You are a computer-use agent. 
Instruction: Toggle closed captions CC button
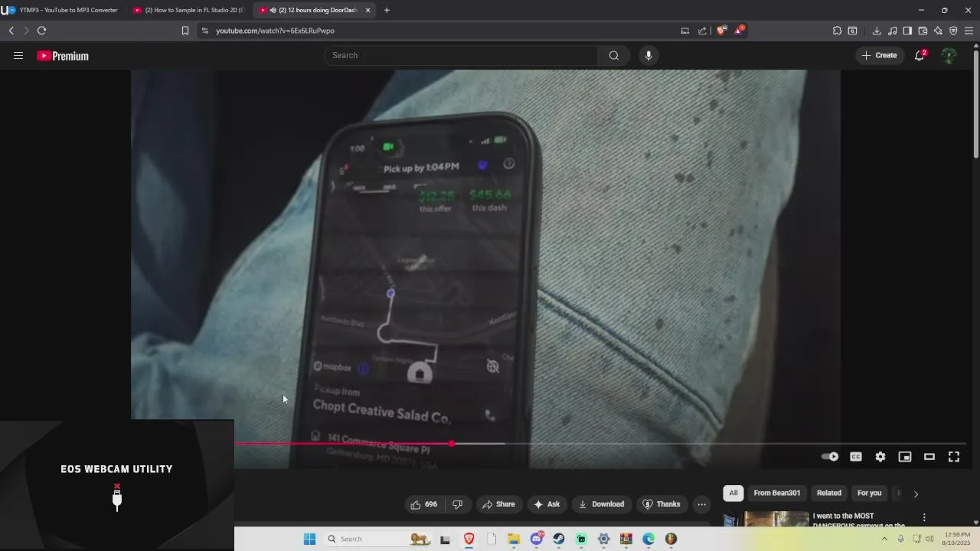[x=856, y=457]
